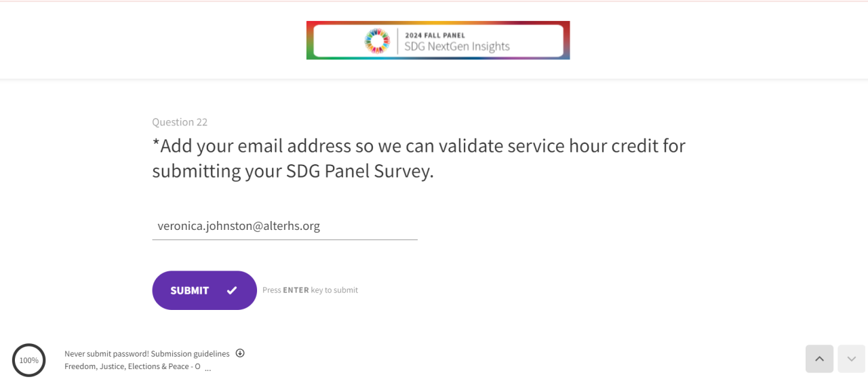Submit the survey with the purple button
The height and width of the screenshot is (390, 868).
[x=204, y=290]
